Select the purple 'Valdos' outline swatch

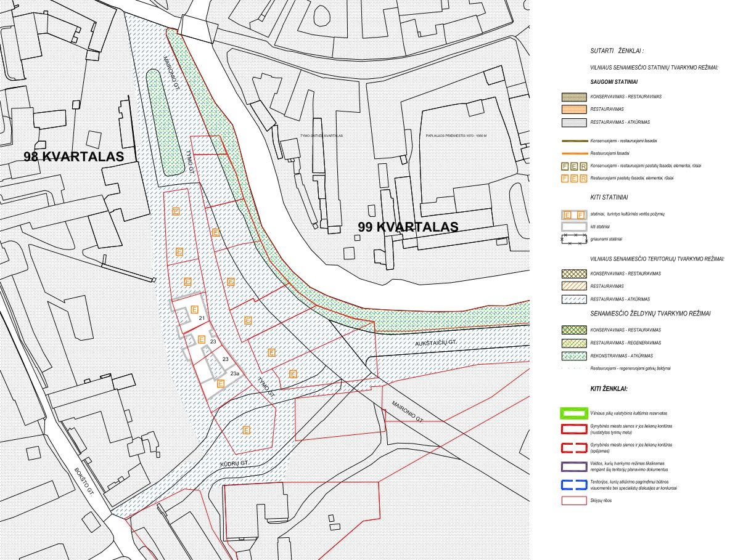pyautogui.click(x=573, y=466)
